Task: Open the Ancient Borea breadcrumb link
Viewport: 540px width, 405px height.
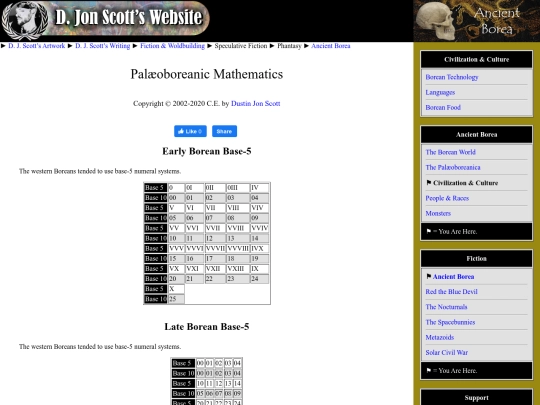Action: [331, 46]
